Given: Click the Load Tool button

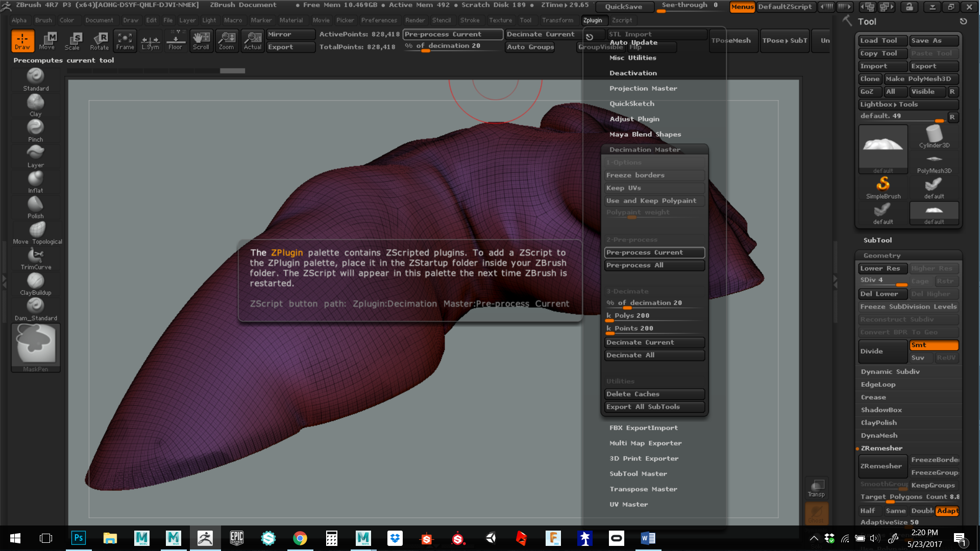Looking at the screenshot, I should (x=883, y=41).
